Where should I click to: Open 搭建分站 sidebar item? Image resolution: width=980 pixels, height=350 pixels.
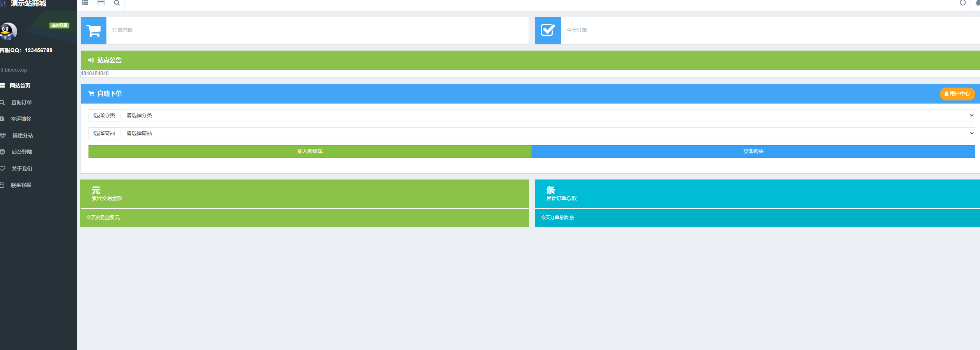click(23, 135)
